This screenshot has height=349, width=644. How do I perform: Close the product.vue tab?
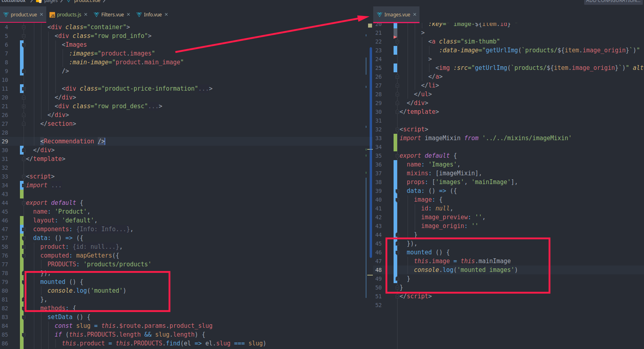[41, 14]
